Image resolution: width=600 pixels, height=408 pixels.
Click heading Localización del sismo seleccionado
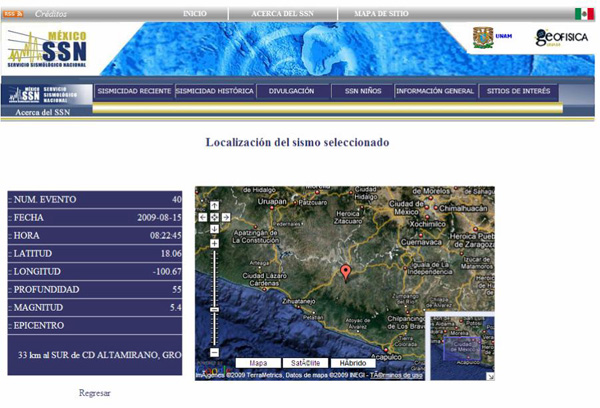[x=297, y=142]
